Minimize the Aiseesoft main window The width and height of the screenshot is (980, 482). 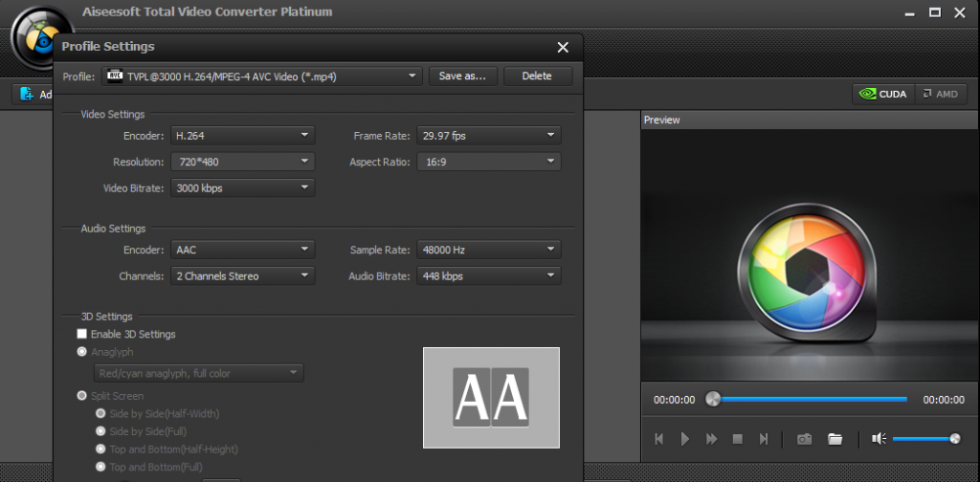(x=909, y=12)
